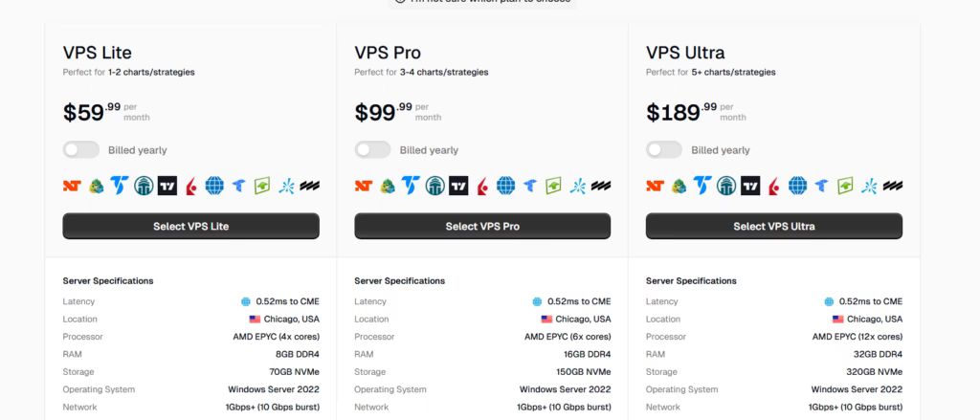
Task: Click the small blue T icon in VPS Ultra
Action: 822,186
